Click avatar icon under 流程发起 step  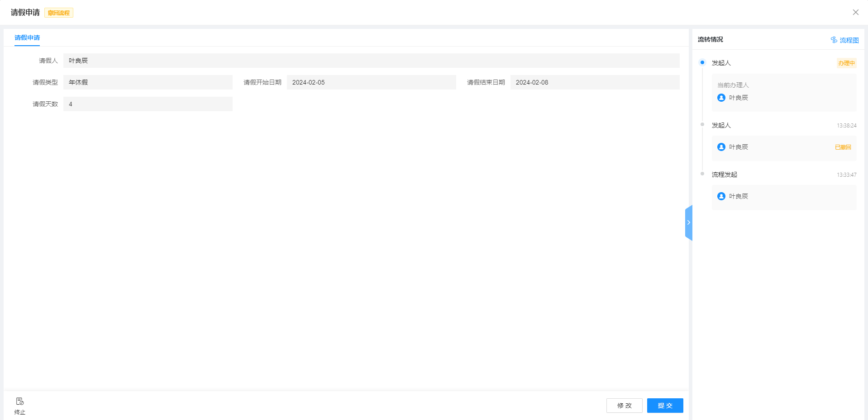[721, 196]
